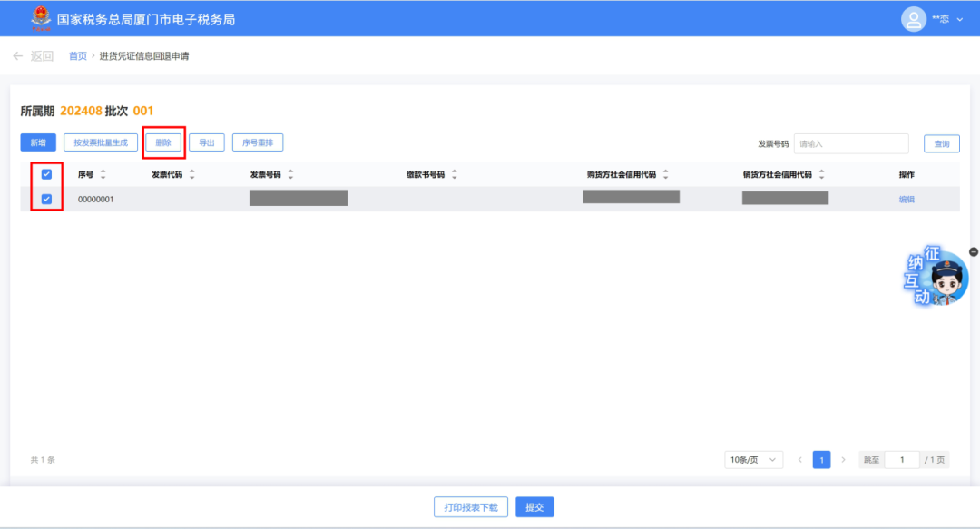980x529 pixels.
Task: Focus the 发票号码 search input
Action: (x=851, y=143)
